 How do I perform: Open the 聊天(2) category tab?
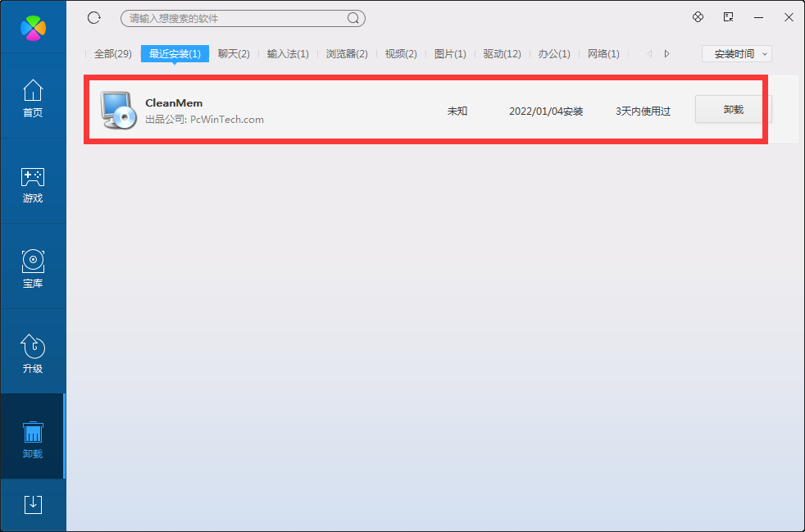(x=234, y=53)
